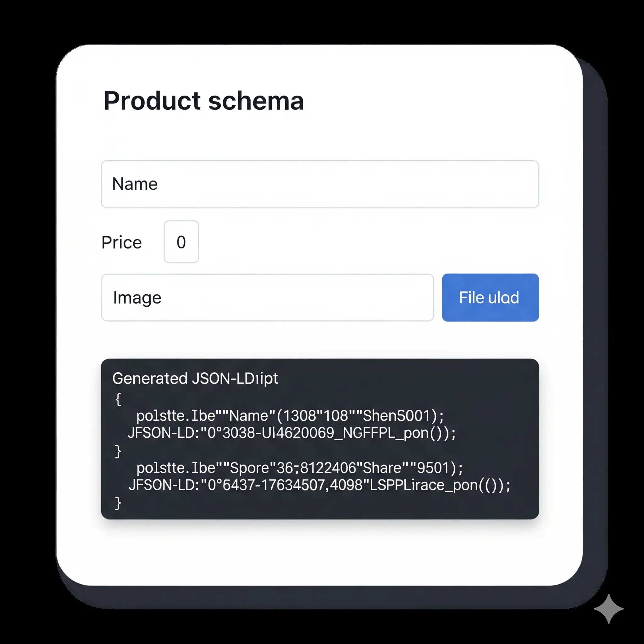This screenshot has height=644, width=644.
Task: Click the word schema in the heading
Action: tap(256, 101)
